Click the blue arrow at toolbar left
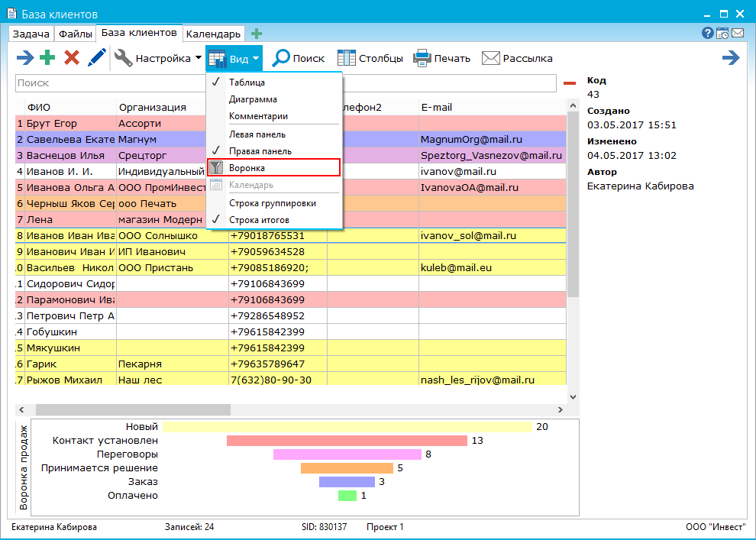Screen dimensions: 756x540 [25, 58]
